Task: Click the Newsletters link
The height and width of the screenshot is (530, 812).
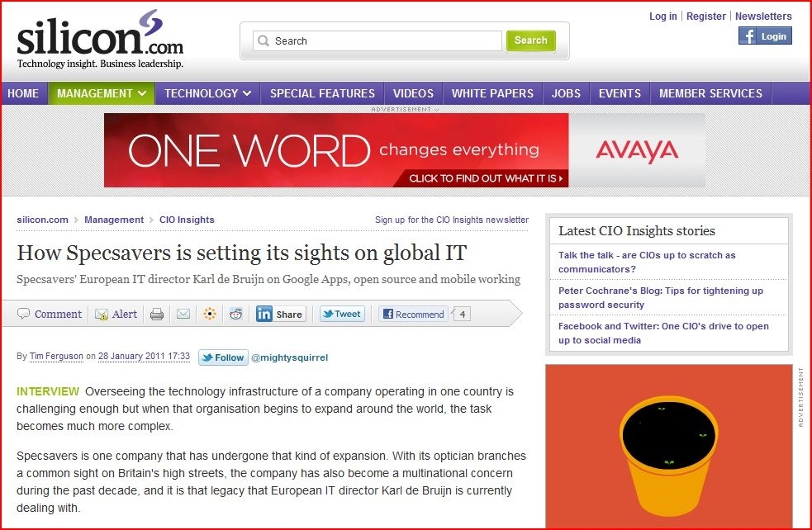Action: pos(763,16)
